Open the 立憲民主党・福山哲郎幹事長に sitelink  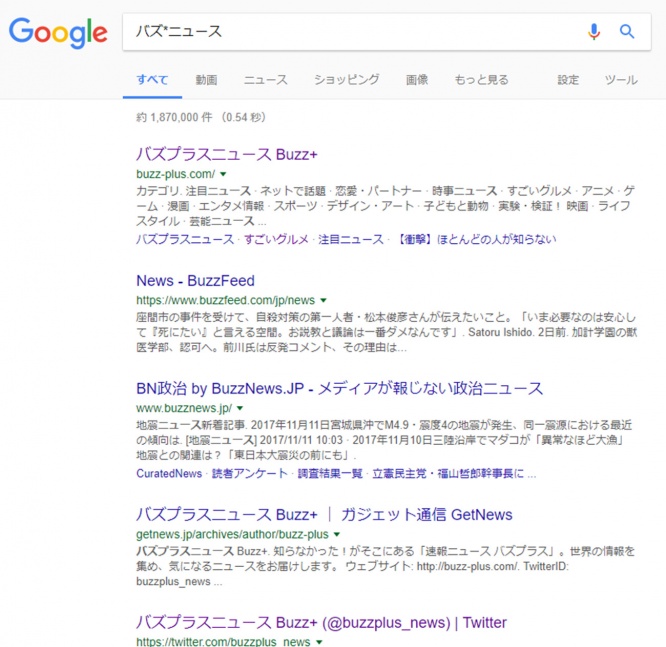tap(448, 474)
